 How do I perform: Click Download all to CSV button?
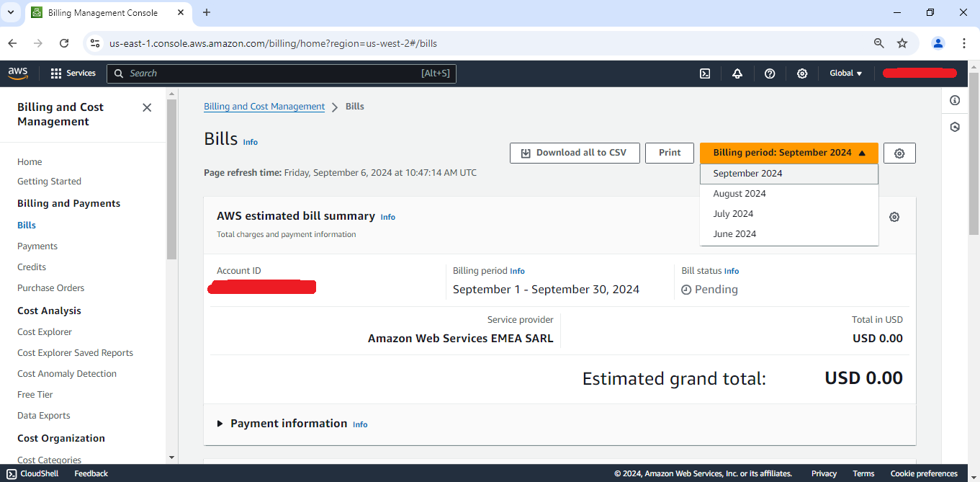(x=574, y=153)
